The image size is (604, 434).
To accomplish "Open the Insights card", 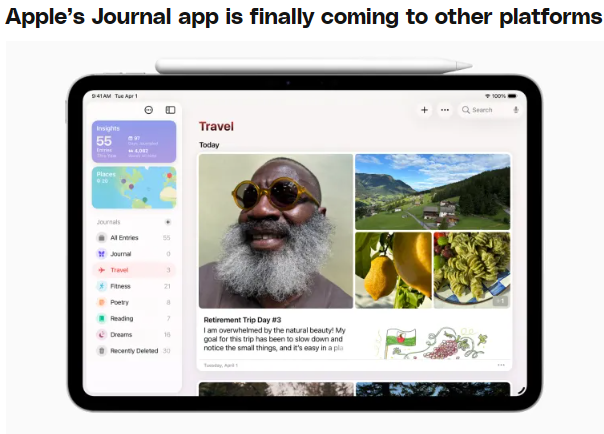I will 134,142.
